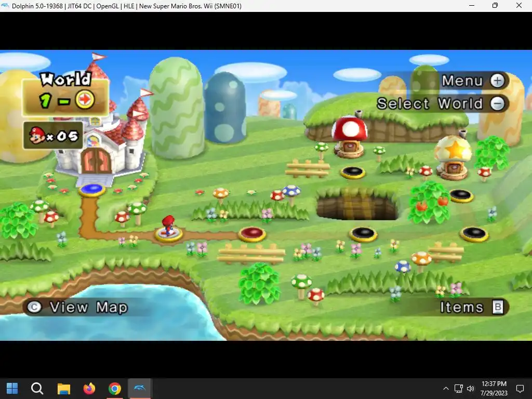Screen dimensions: 532x399
Task: Click the brick pit in the ground
Action: click(358, 204)
